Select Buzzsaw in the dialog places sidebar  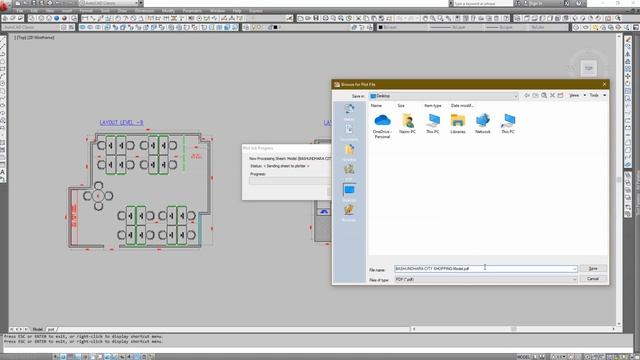point(349,213)
